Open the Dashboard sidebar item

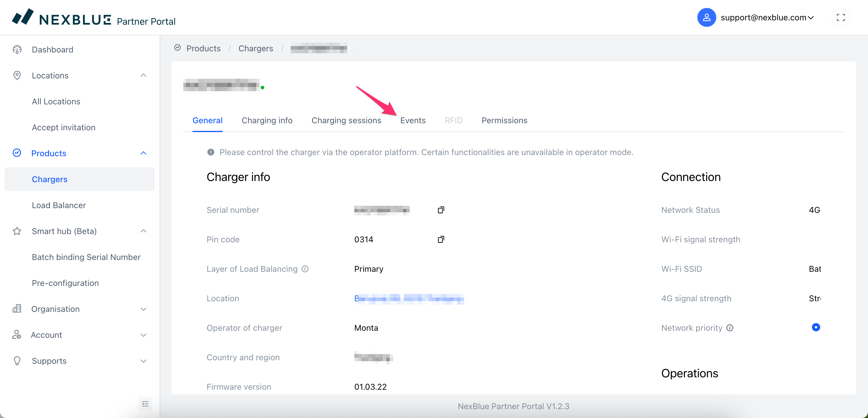[x=52, y=50]
